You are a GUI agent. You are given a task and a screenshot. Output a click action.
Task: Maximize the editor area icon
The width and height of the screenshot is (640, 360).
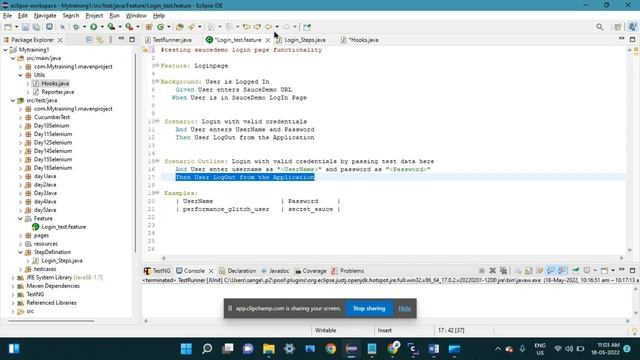(632, 40)
